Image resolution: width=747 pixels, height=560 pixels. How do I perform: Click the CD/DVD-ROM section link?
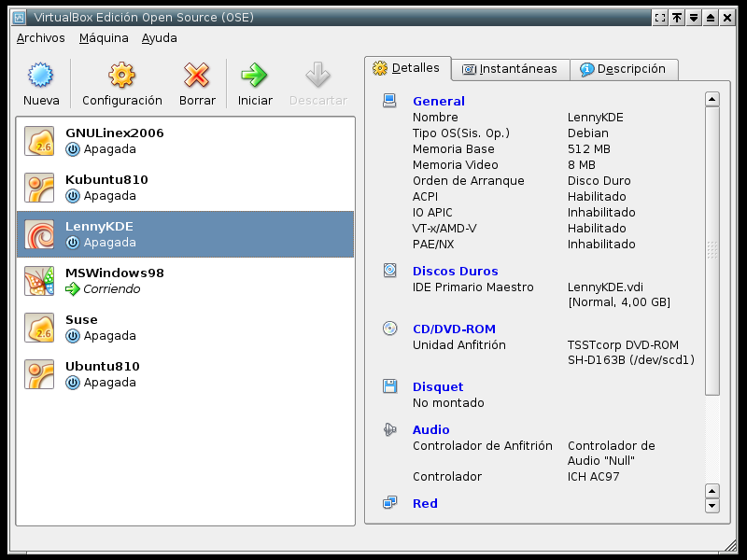pyautogui.click(x=454, y=329)
